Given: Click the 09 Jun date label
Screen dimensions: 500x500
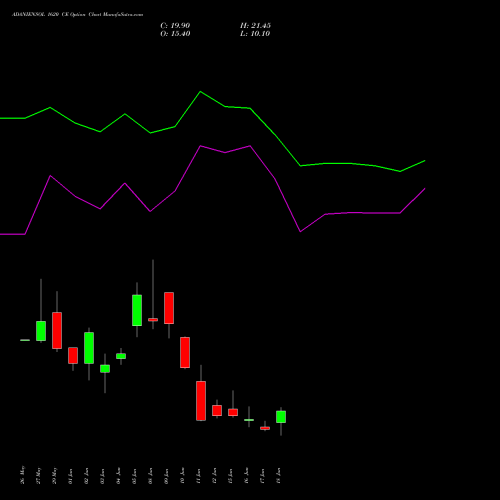Looking at the screenshot, I should click(x=167, y=476).
